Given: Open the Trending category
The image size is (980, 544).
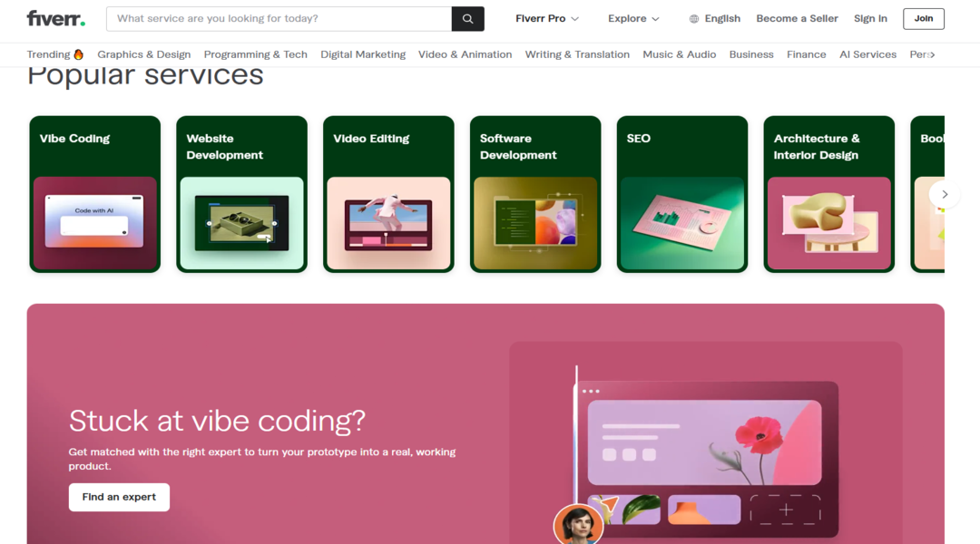Looking at the screenshot, I should click(55, 54).
